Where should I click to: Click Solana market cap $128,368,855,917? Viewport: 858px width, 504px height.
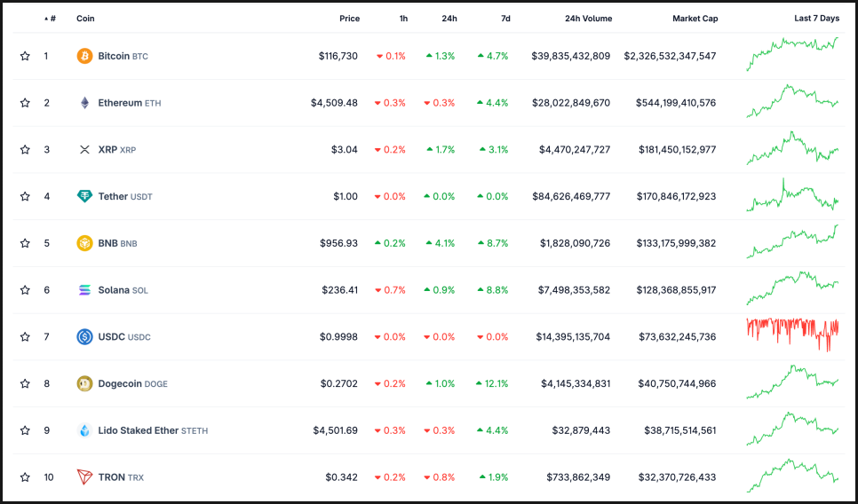tap(676, 290)
